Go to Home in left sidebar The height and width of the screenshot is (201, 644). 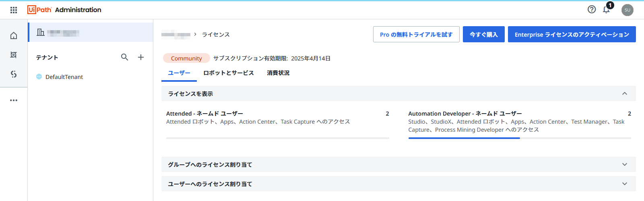(14, 36)
